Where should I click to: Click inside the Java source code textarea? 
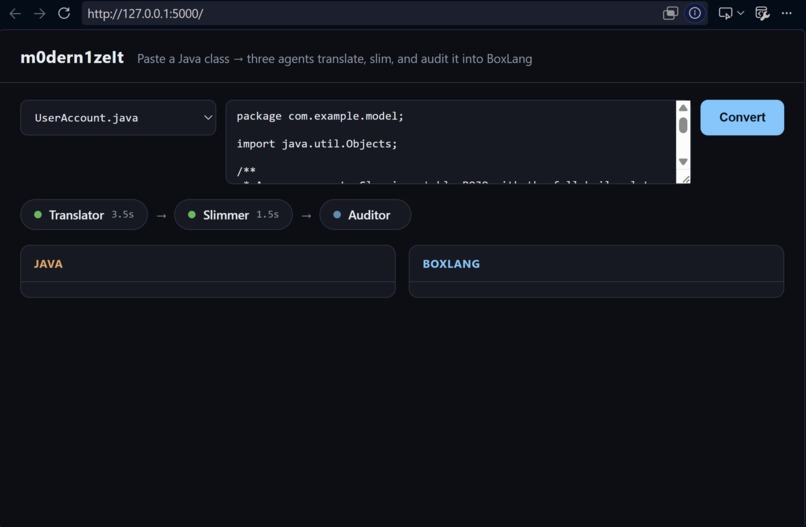[x=451, y=142]
